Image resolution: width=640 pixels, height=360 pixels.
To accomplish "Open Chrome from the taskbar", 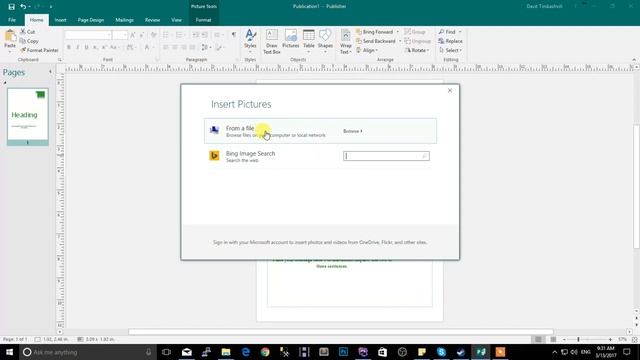I will (265, 352).
